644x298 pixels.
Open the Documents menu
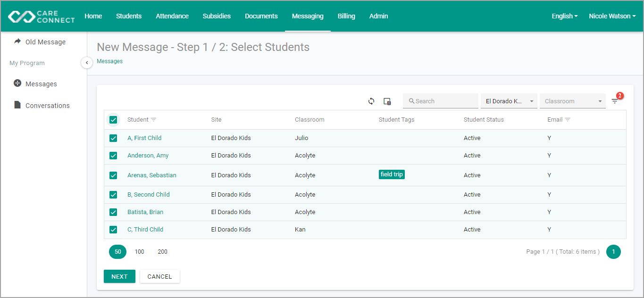[261, 16]
